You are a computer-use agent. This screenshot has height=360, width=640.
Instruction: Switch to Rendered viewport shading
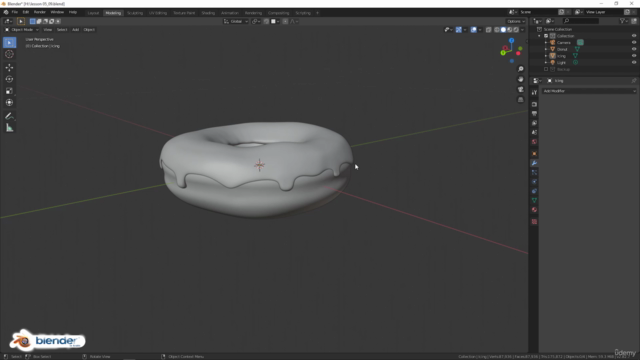[x=516, y=30]
